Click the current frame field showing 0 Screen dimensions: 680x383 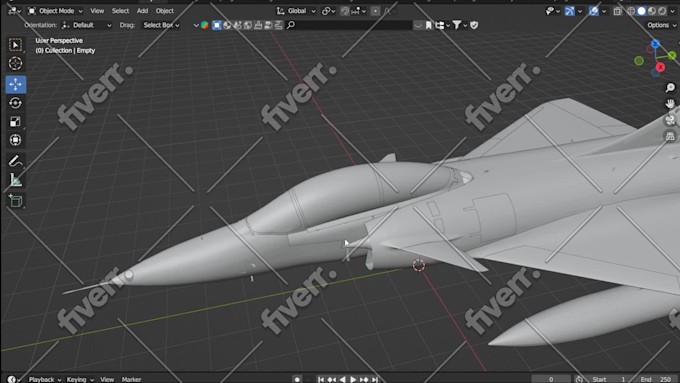(x=551, y=380)
